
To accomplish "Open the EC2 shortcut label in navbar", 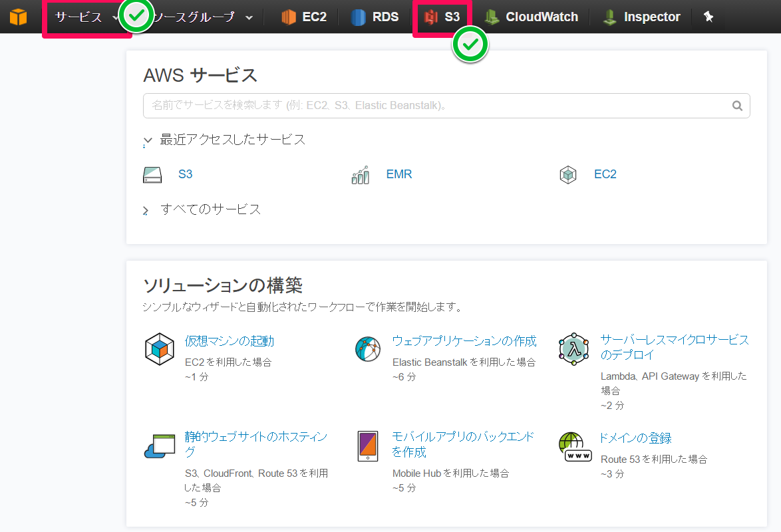I will (x=314, y=17).
